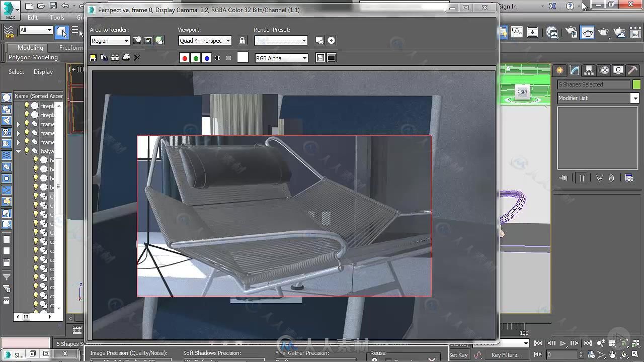The height and width of the screenshot is (362, 644).
Task: Toggle the viewport lock padlock
Action: [x=242, y=40]
